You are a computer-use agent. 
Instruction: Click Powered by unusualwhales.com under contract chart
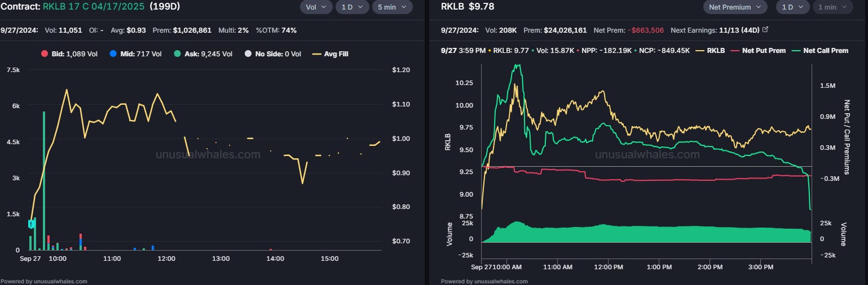coord(44,281)
